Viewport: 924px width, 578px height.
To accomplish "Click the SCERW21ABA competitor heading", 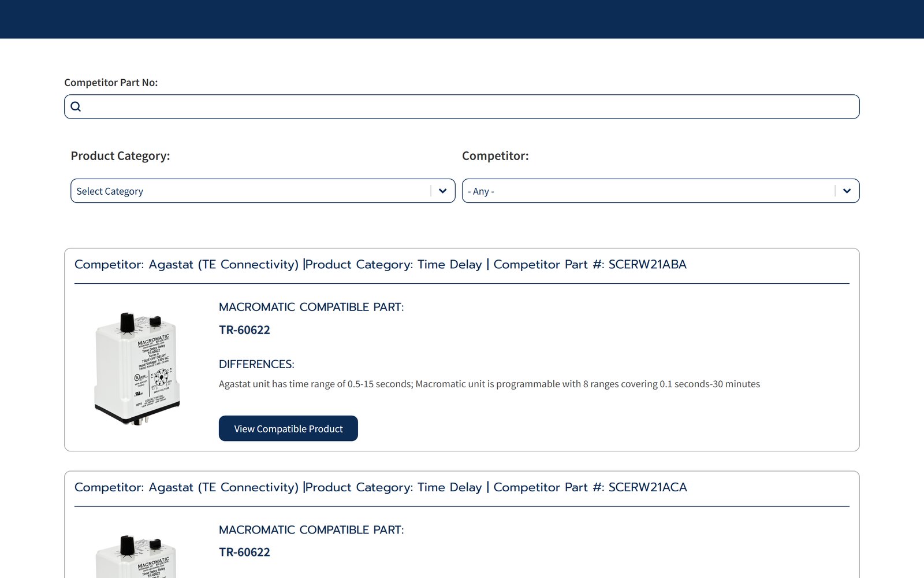I will click(381, 265).
